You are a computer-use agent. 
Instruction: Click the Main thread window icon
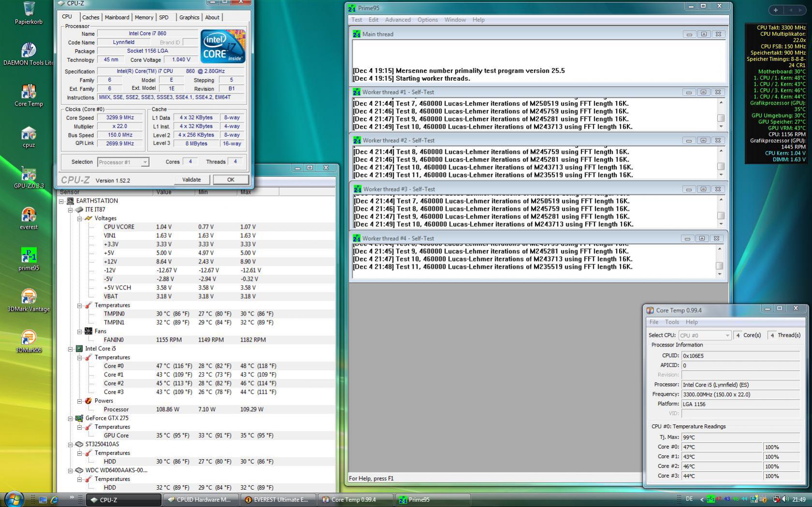click(356, 34)
